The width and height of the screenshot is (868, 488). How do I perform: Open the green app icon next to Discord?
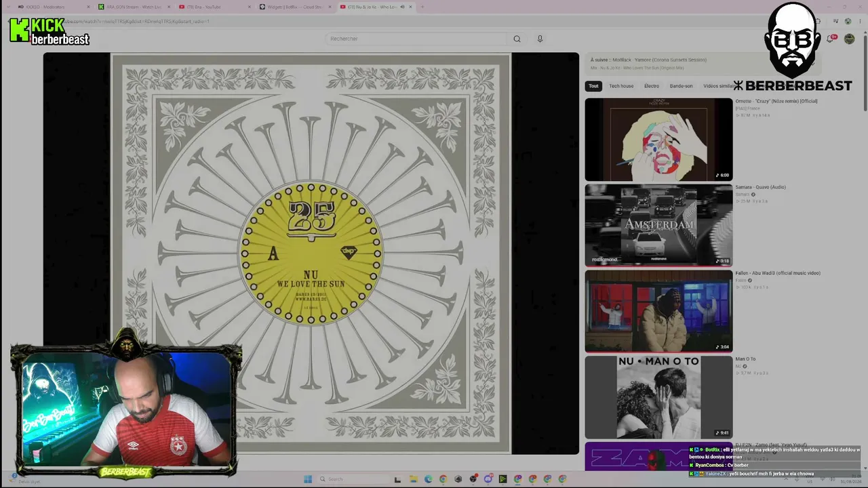(502, 479)
